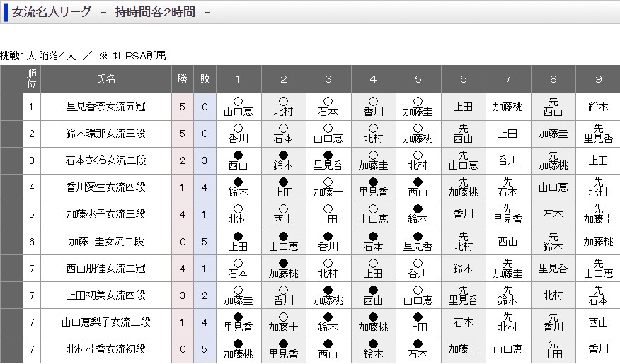Click 鈴木環那's losses cell showing 0
This screenshot has width=620, height=364.
(205, 134)
